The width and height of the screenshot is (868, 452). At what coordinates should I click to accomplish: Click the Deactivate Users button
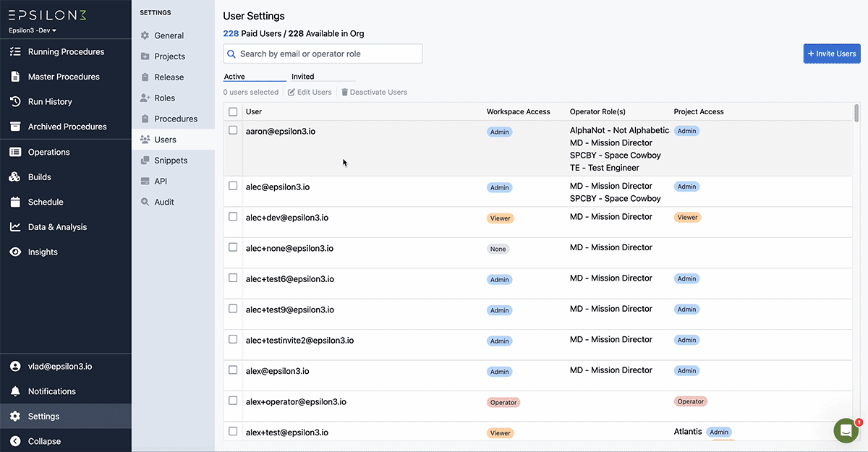[x=374, y=93]
